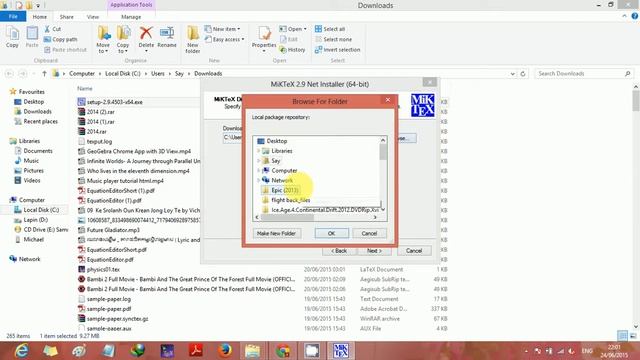Click Make New Folder button
Viewport: 640px width, 360px height.
click(x=276, y=233)
